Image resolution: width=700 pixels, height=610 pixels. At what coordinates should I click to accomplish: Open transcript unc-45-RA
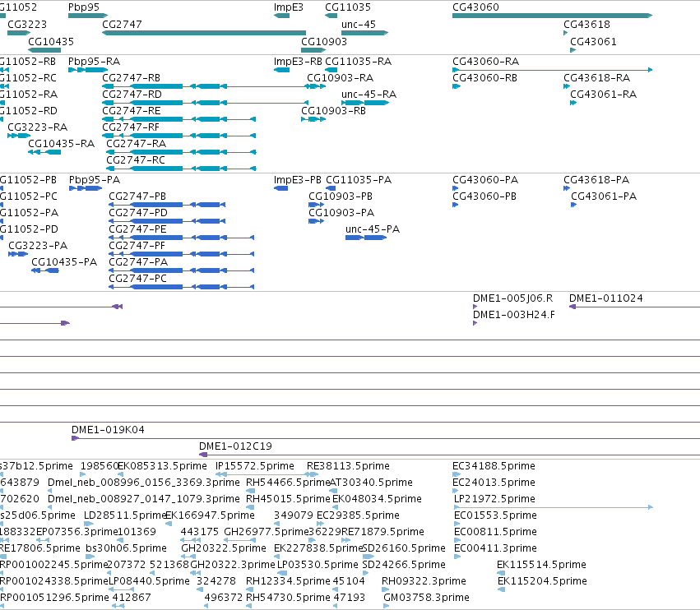369,95
